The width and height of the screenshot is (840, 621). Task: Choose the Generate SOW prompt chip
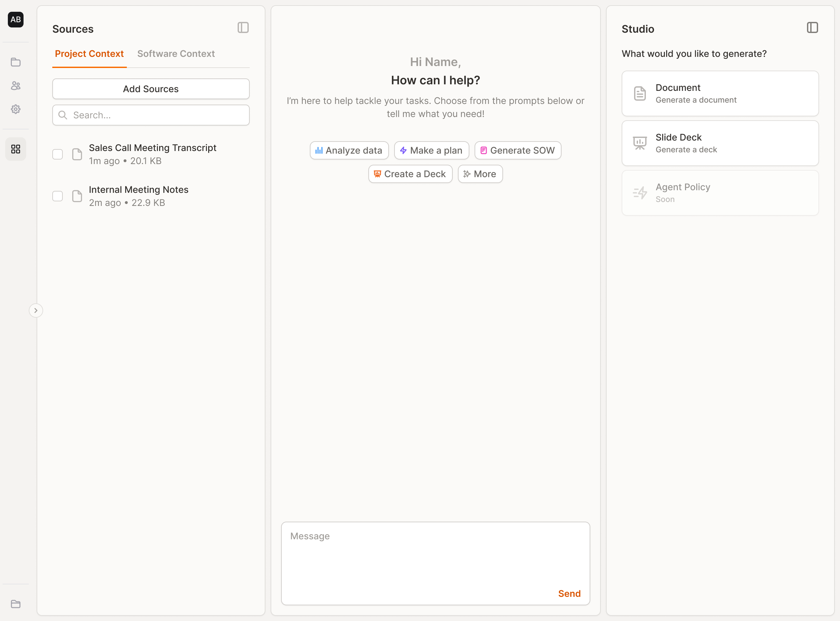(517, 150)
